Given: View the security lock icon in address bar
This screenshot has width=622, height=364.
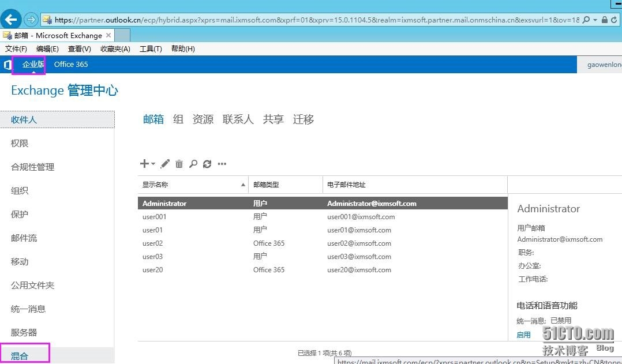Looking at the screenshot, I should tap(604, 20).
